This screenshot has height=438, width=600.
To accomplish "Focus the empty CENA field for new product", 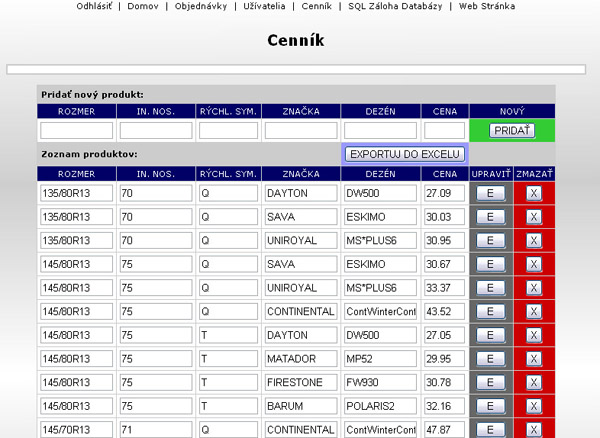I will (444, 130).
